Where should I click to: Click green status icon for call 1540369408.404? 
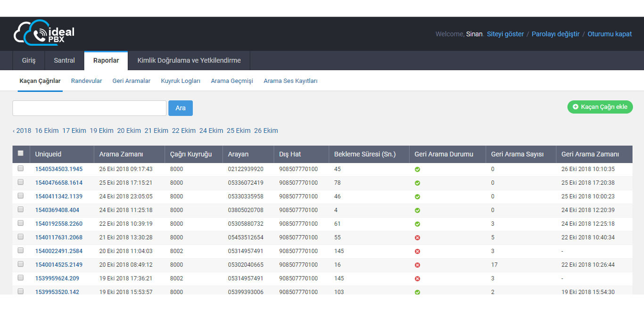click(x=417, y=210)
